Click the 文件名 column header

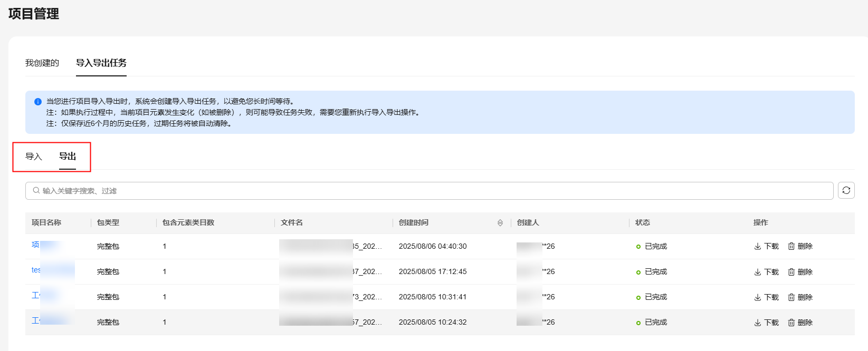click(292, 222)
